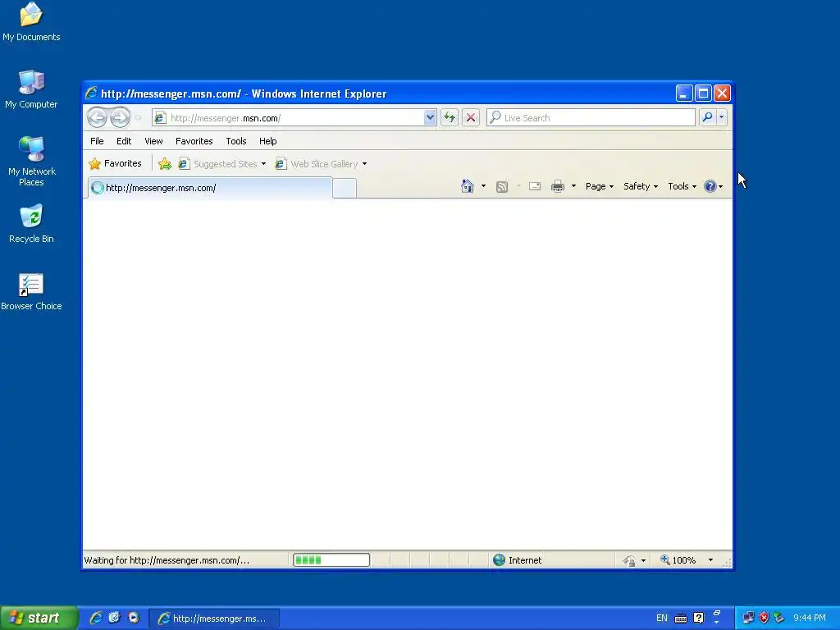Click the red Stop loading icon

[x=471, y=117]
